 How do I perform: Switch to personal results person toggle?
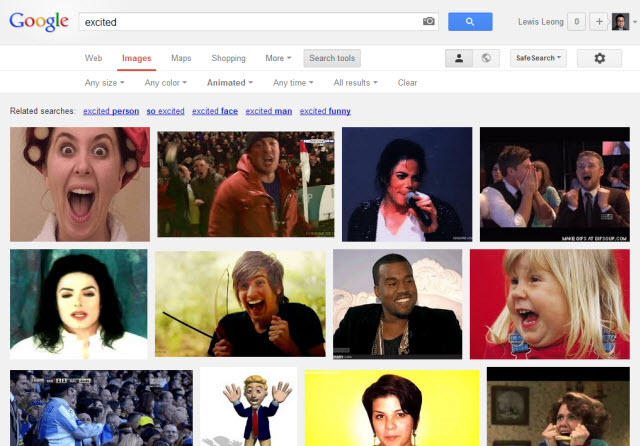click(459, 58)
